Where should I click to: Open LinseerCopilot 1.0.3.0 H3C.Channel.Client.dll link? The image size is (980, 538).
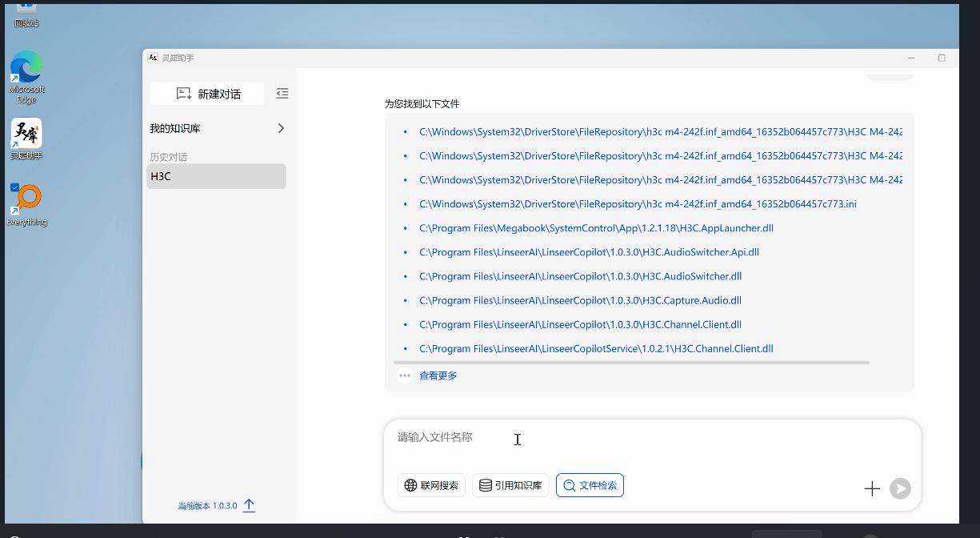click(581, 324)
